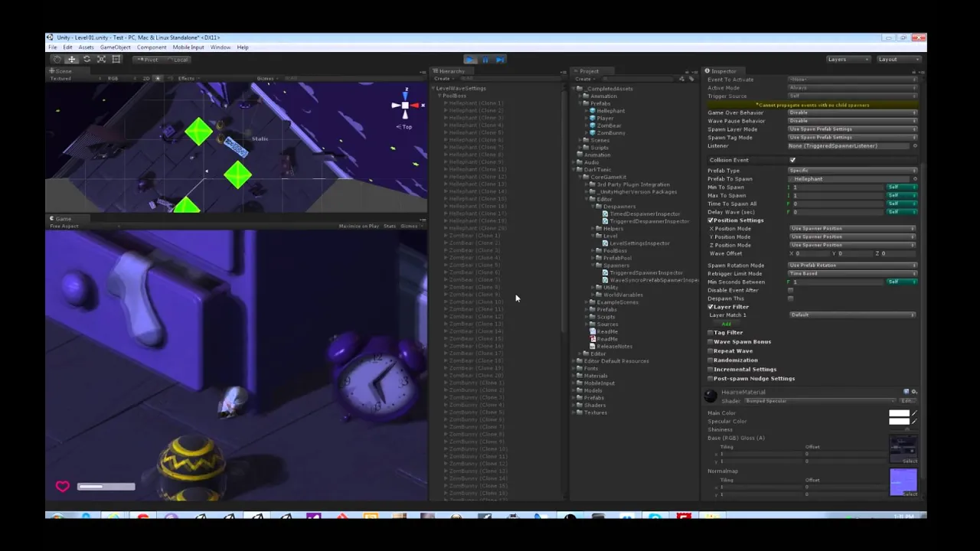Enable the Tag Filter checkbox
980x551 pixels.
point(710,333)
